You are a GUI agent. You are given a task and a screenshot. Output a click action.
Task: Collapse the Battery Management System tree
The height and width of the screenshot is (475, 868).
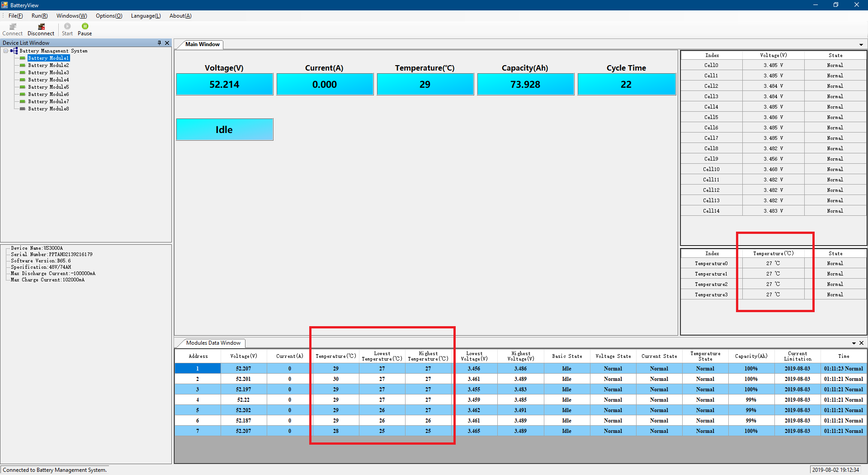5,51
